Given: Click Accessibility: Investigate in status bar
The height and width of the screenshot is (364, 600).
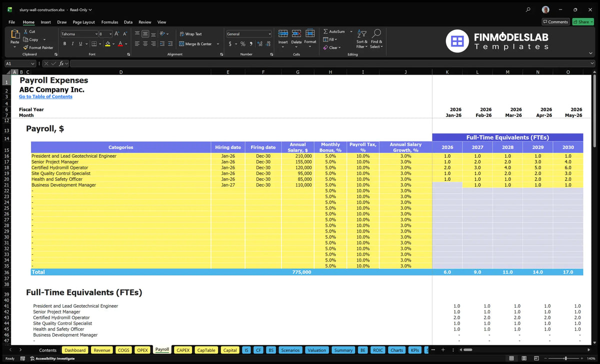Looking at the screenshot, I should click(52, 359).
